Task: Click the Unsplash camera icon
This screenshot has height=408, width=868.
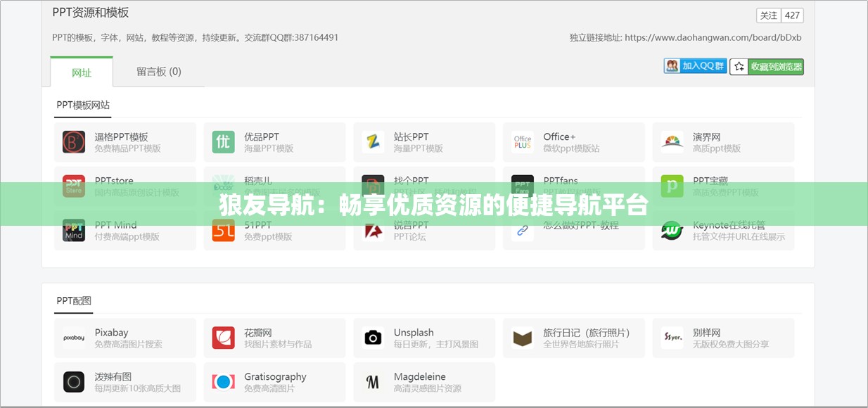Action: 373,338
